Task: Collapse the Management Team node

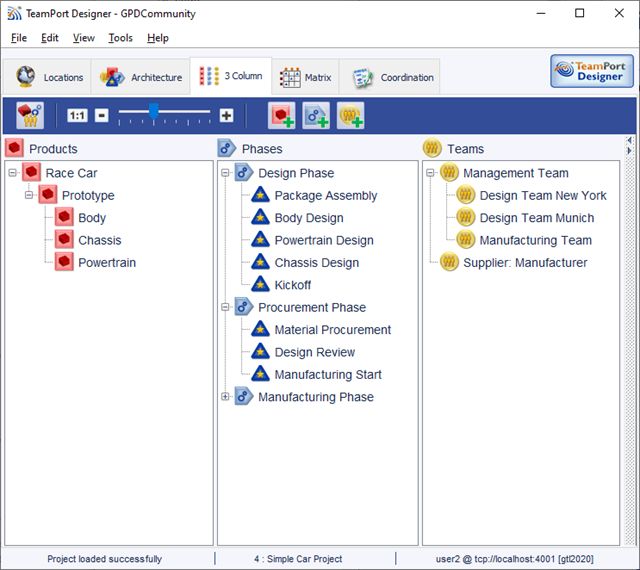Action: [430, 173]
